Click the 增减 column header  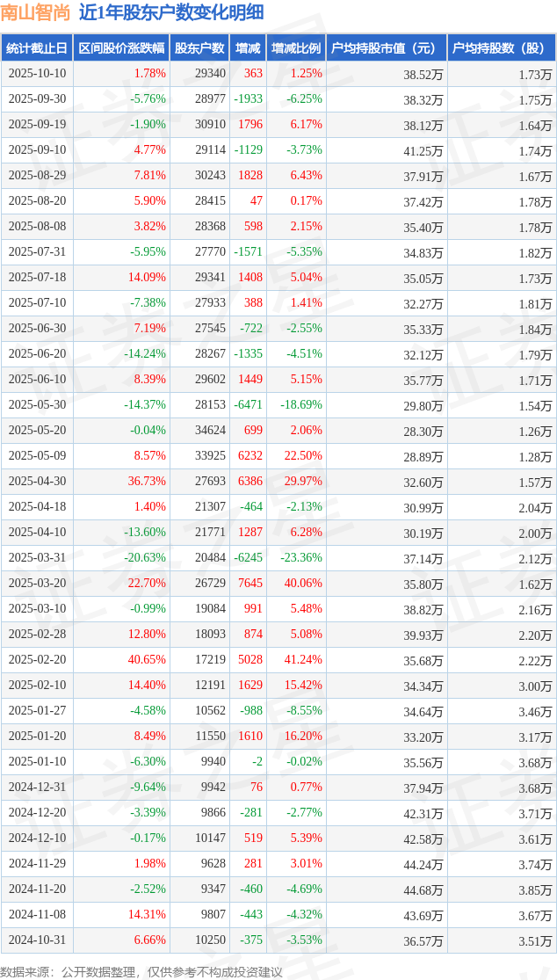click(249, 48)
